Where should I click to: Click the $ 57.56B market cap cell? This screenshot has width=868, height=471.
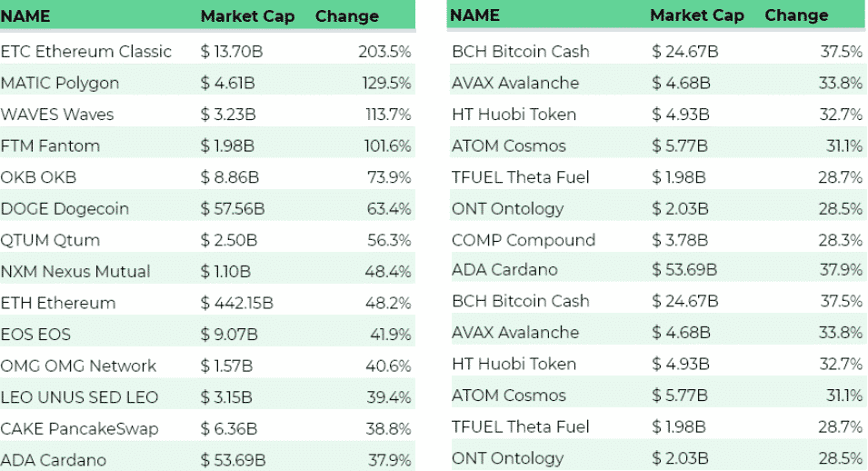click(233, 208)
